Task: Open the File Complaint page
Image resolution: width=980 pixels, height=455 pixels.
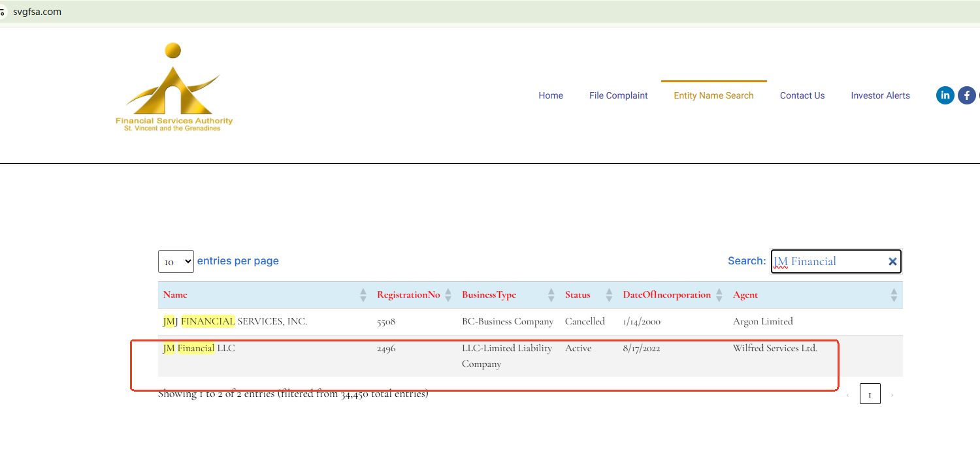Action: [x=618, y=95]
